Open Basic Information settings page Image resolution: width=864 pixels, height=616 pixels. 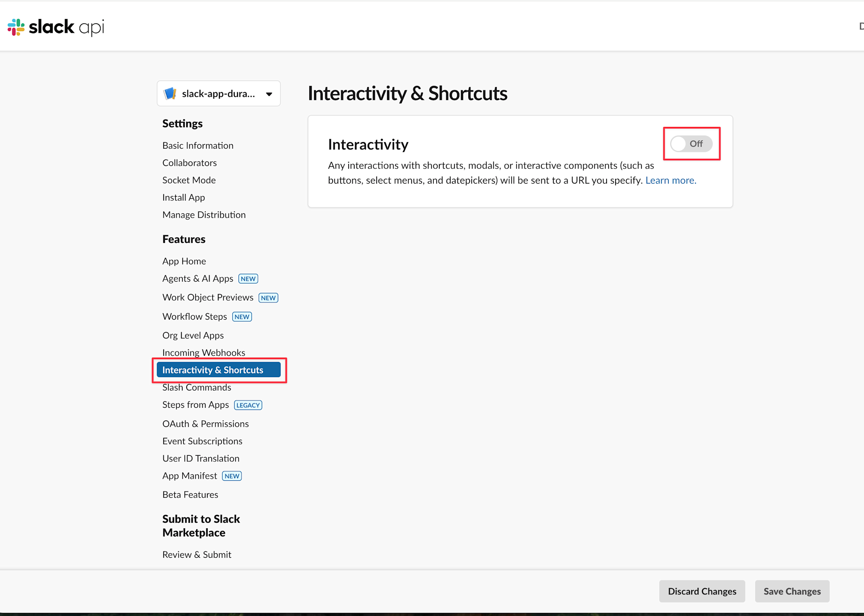tap(198, 146)
